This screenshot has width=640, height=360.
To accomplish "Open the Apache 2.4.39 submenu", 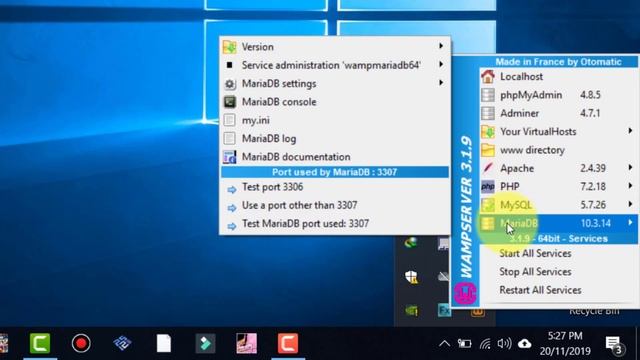I will pos(558,169).
